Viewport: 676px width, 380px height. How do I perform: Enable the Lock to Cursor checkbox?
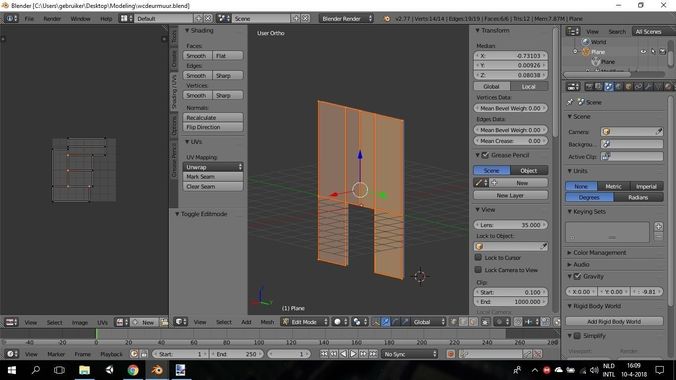click(x=478, y=258)
